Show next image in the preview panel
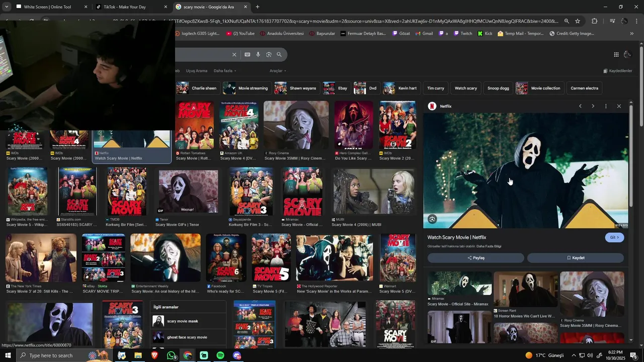The height and width of the screenshot is (362, 644). pos(593,106)
